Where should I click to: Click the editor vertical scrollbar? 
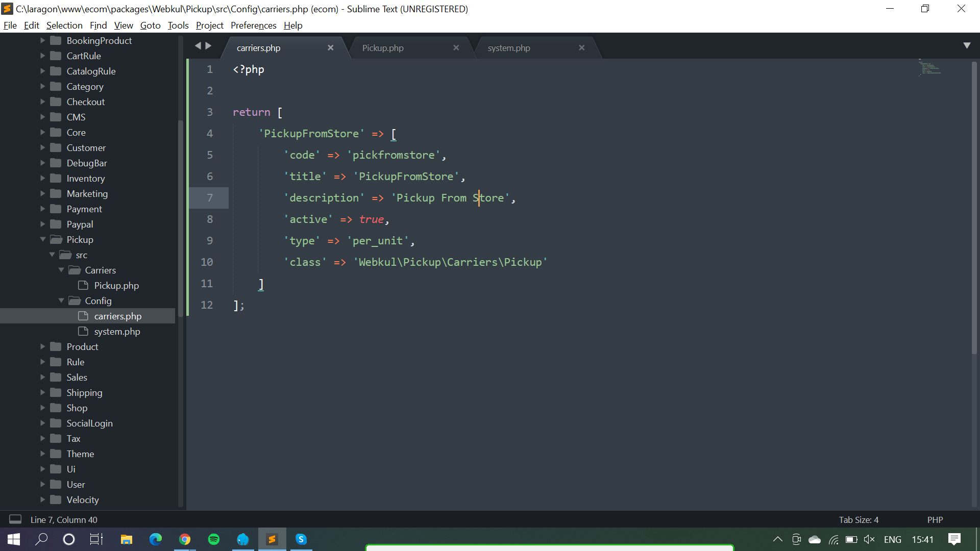click(974, 207)
